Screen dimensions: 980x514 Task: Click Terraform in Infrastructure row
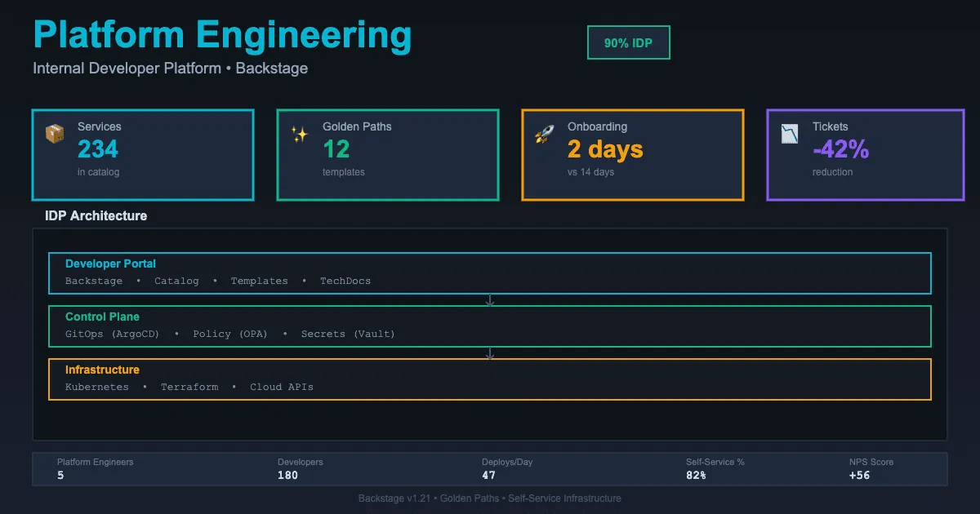pos(189,387)
